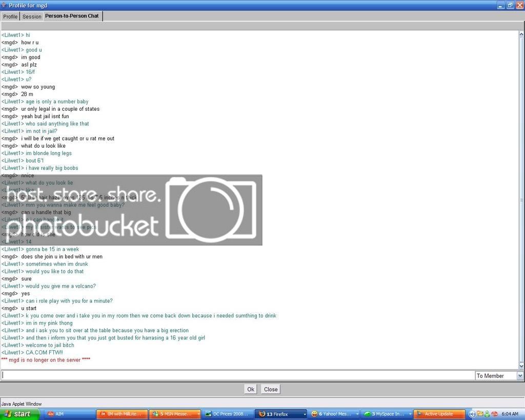Switch to the DC Prices 2008 taskbar item

tap(227, 414)
